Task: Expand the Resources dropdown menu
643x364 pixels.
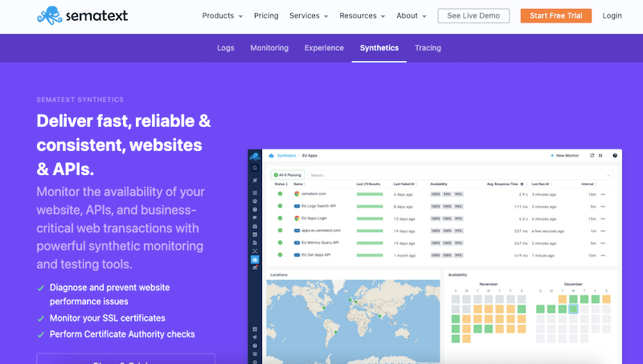Action: click(x=362, y=15)
